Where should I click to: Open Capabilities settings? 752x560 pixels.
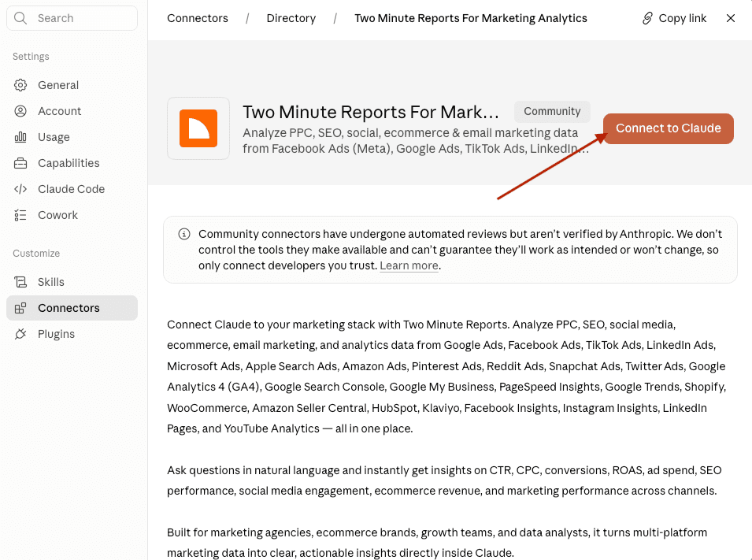pos(72,163)
